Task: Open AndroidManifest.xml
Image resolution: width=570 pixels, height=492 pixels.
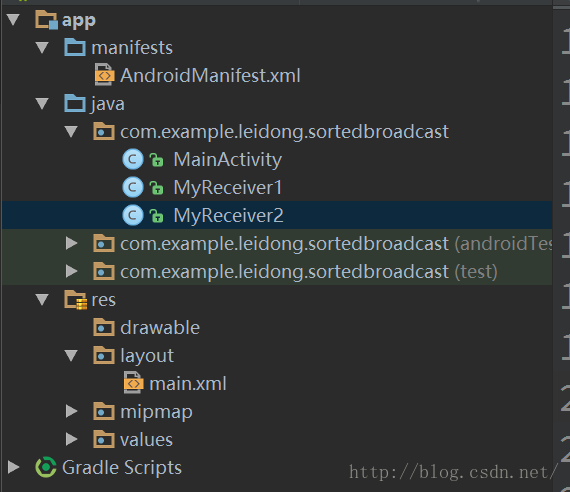Action: click(x=210, y=76)
